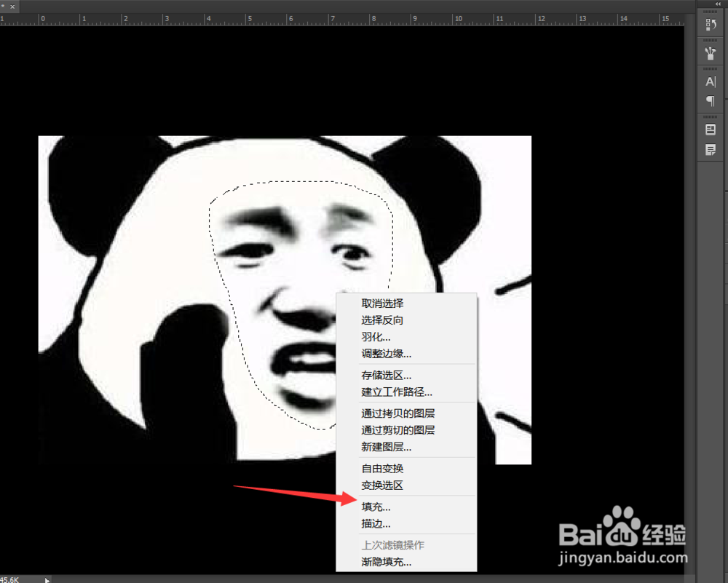
Task: Open the Character panel icon
Action: [711, 82]
